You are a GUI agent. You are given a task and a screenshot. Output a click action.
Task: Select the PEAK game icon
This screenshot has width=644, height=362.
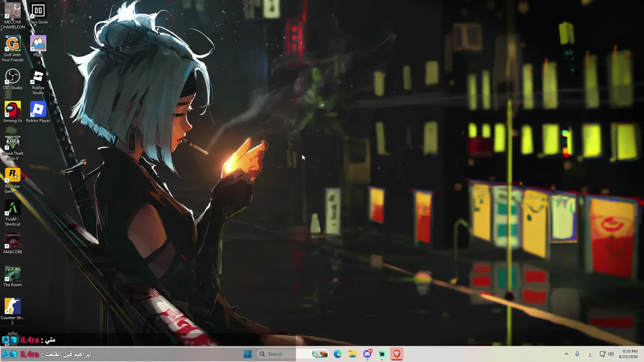(x=38, y=46)
